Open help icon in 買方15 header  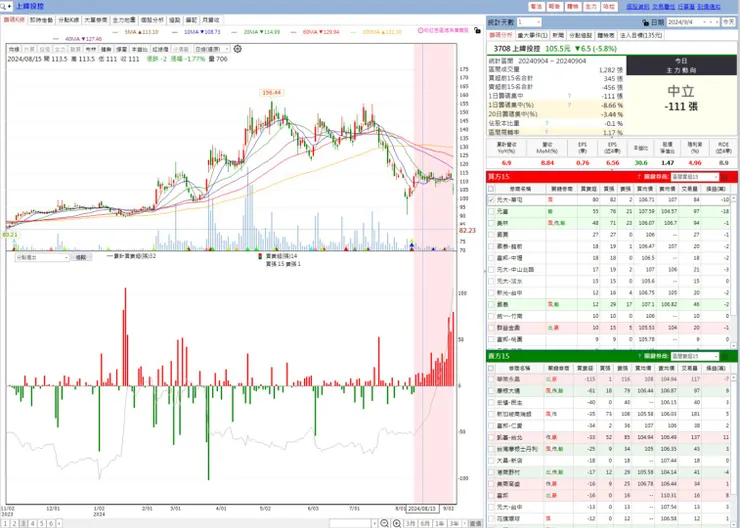pyautogui.click(x=639, y=177)
